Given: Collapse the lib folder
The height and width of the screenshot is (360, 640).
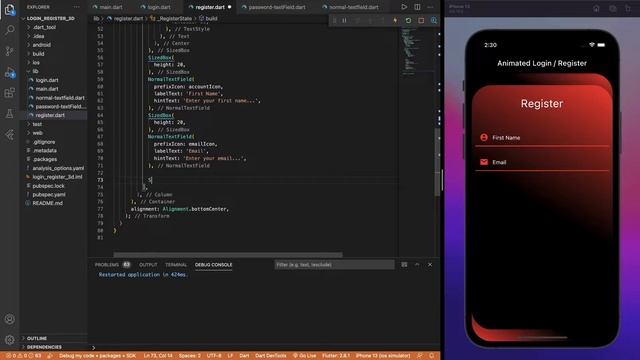Looking at the screenshot, I should (x=35, y=71).
